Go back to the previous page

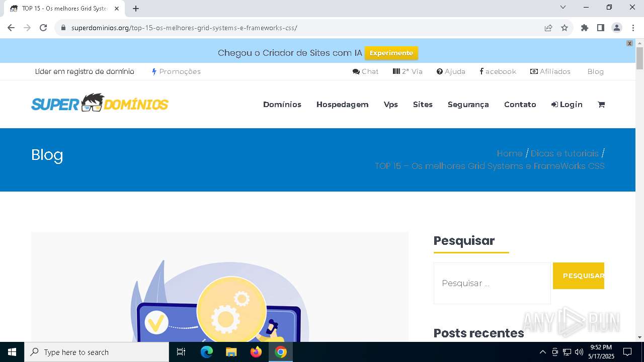[x=11, y=28]
